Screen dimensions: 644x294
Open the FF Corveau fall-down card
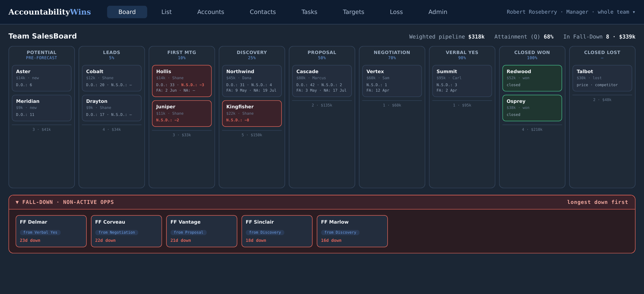coord(126,231)
